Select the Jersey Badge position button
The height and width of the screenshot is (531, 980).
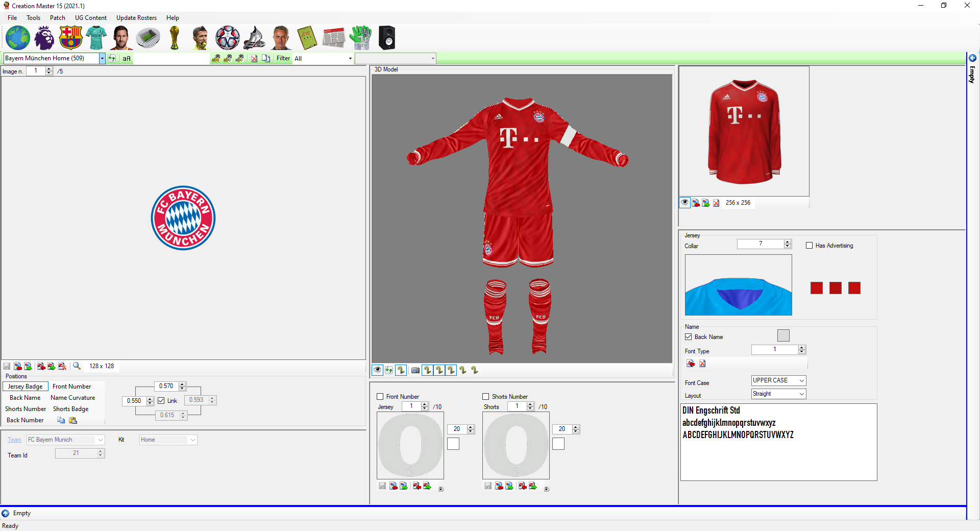click(25, 387)
